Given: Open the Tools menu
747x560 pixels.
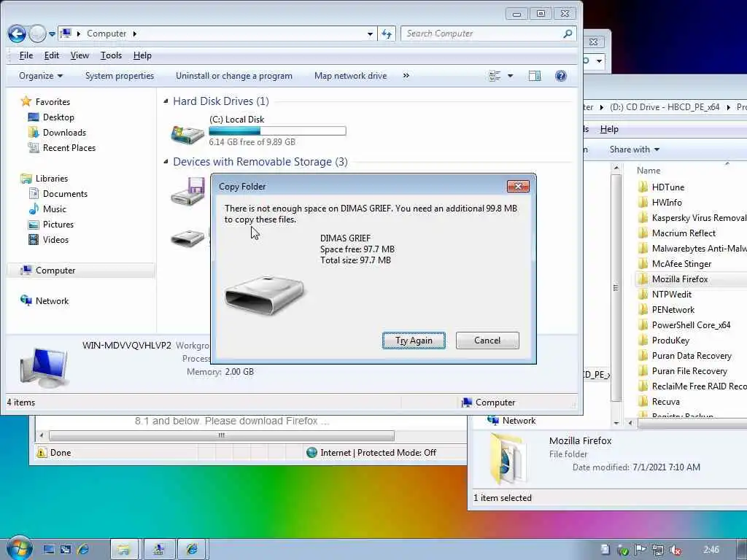Looking at the screenshot, I should tap(111, 55).
